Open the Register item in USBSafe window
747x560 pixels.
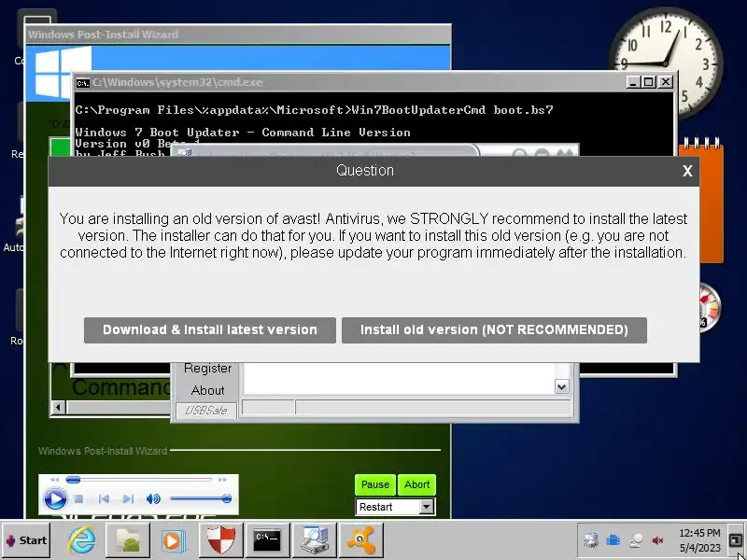207,368
